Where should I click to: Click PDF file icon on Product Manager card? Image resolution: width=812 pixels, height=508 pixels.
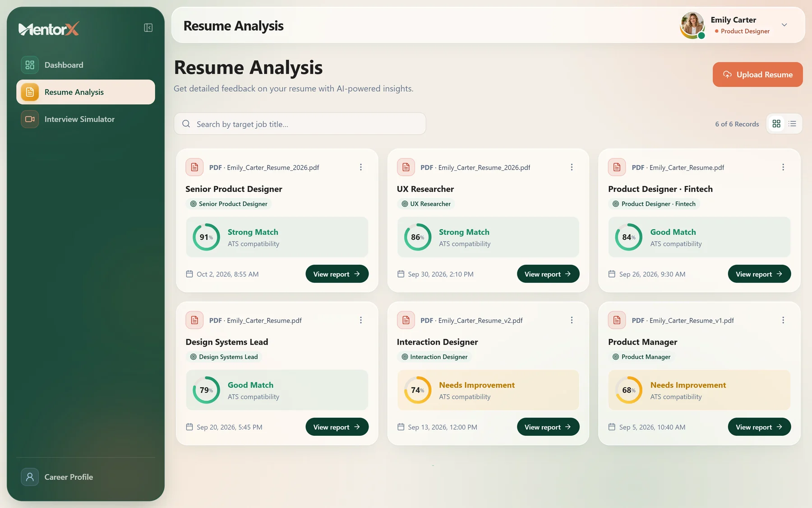[617, 320]
